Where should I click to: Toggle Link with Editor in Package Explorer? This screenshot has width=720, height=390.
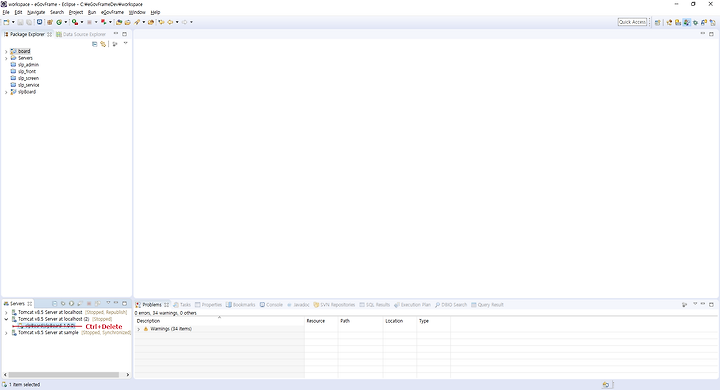click(103, 44)
